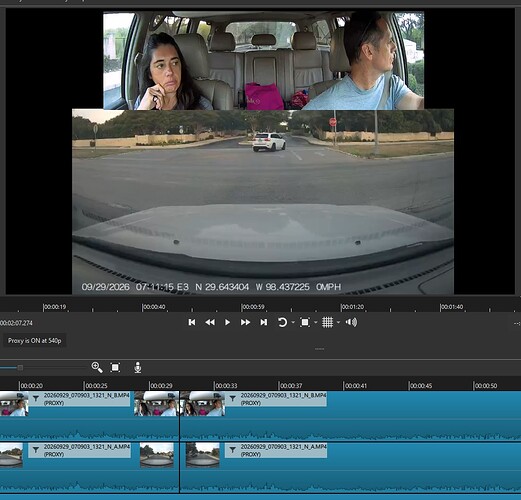This screenshot has width=521, height=500.
Task: Toggle player looping icon
Action: [282, 322]
